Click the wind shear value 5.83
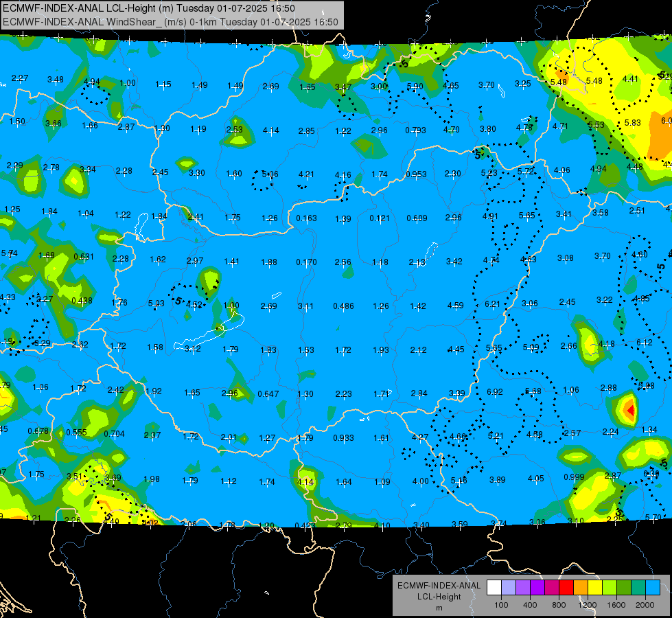Screen dimensions: 672x618 [x=633, y=123]
